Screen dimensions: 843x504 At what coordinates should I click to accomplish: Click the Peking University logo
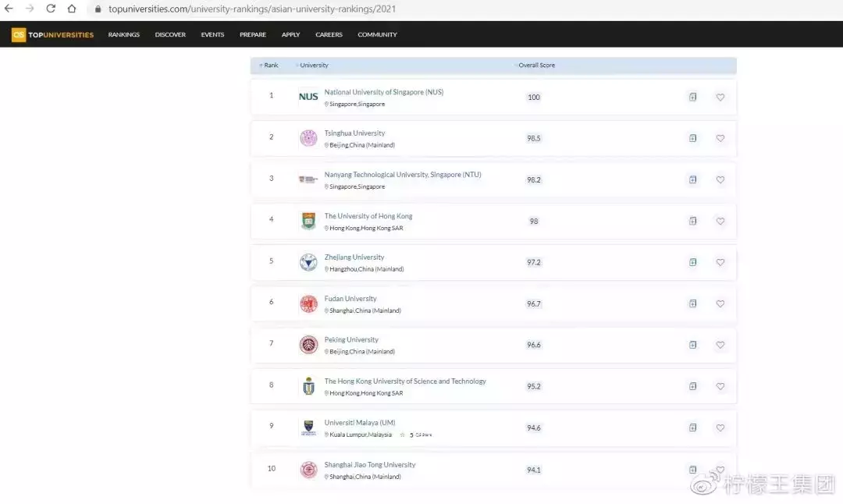[308, 345]
